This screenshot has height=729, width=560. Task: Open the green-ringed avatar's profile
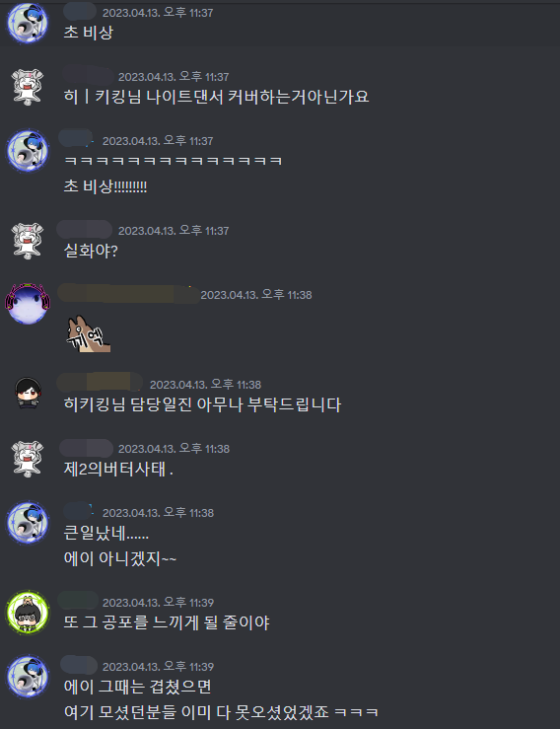coord(28,614)
